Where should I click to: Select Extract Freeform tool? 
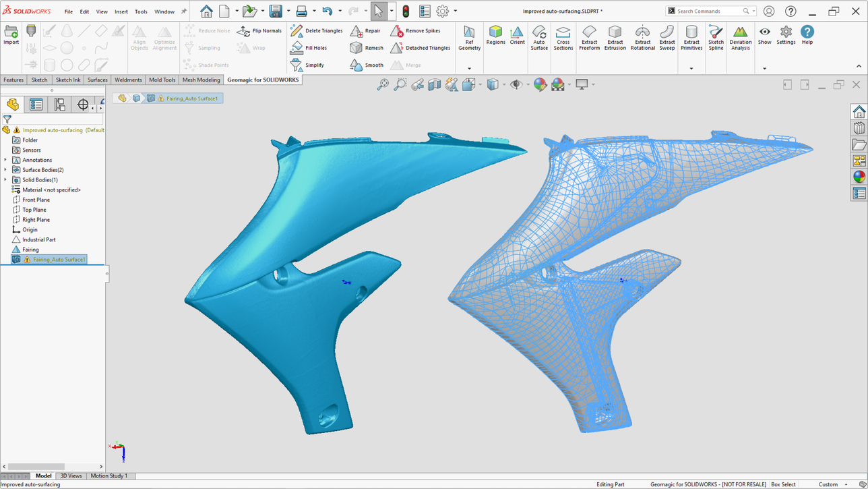[x=589, y=38]
